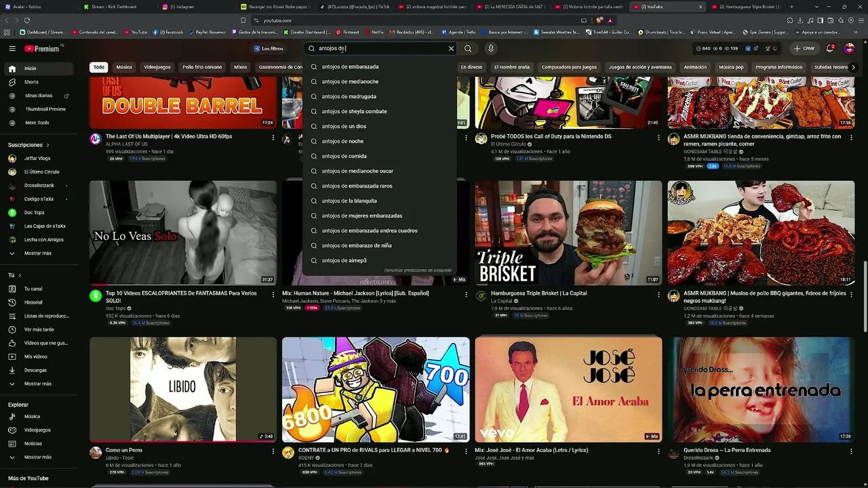Open the Libido Como un Perro thumbnail
Screen dimensions: 868x488
[183, 390]
